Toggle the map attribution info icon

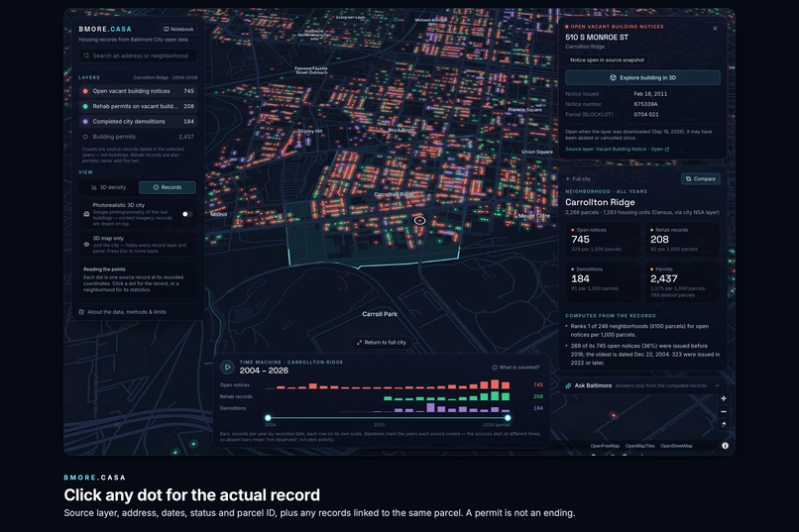coord(725,446)
